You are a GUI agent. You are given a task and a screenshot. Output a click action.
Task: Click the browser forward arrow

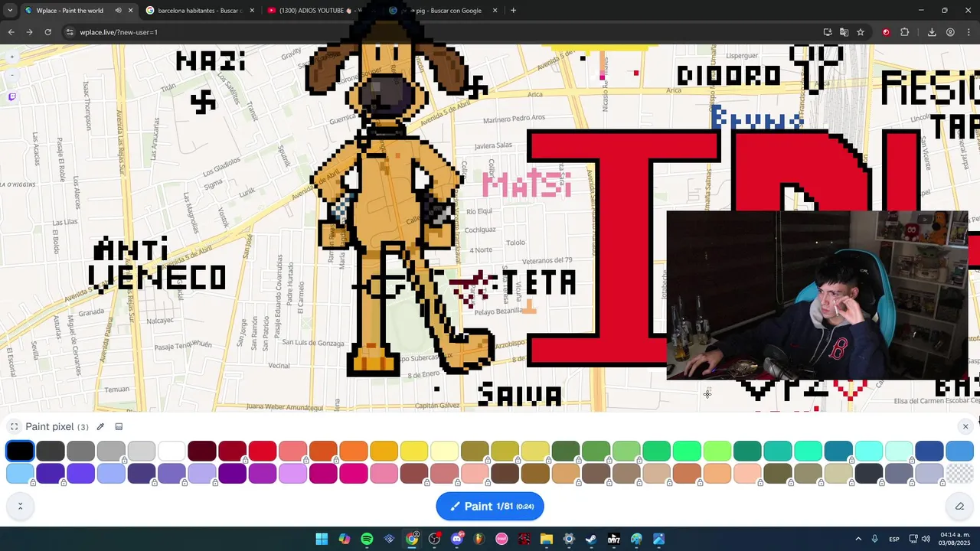[29, 32]
